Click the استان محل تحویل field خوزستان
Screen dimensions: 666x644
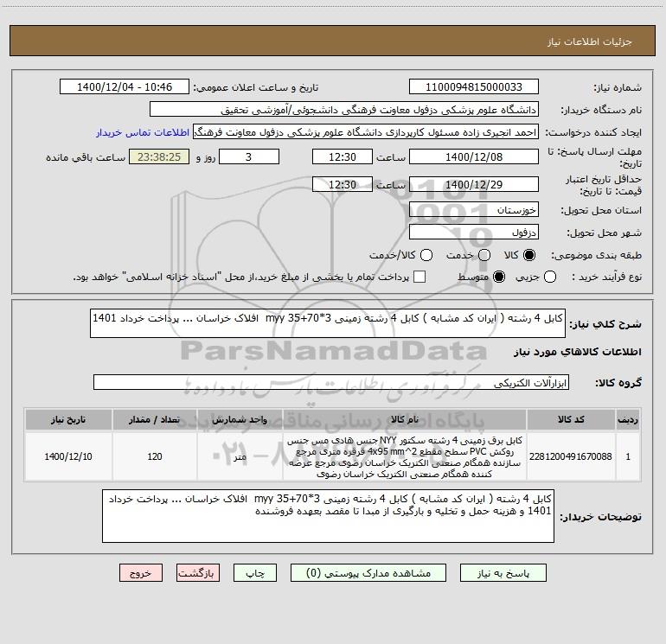pyautogui.click(x=474, y=210)
